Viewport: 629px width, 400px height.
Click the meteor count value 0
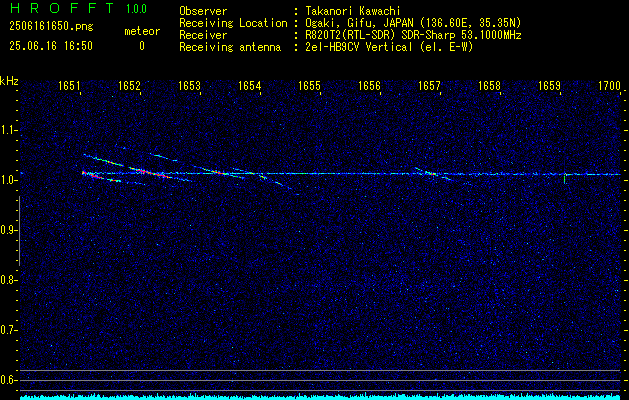coord(142,46)
